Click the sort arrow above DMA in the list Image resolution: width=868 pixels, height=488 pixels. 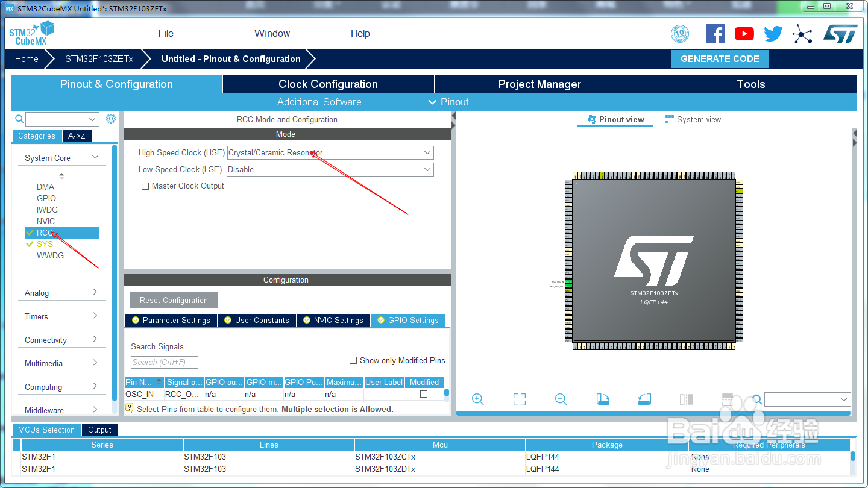[61, 176]
